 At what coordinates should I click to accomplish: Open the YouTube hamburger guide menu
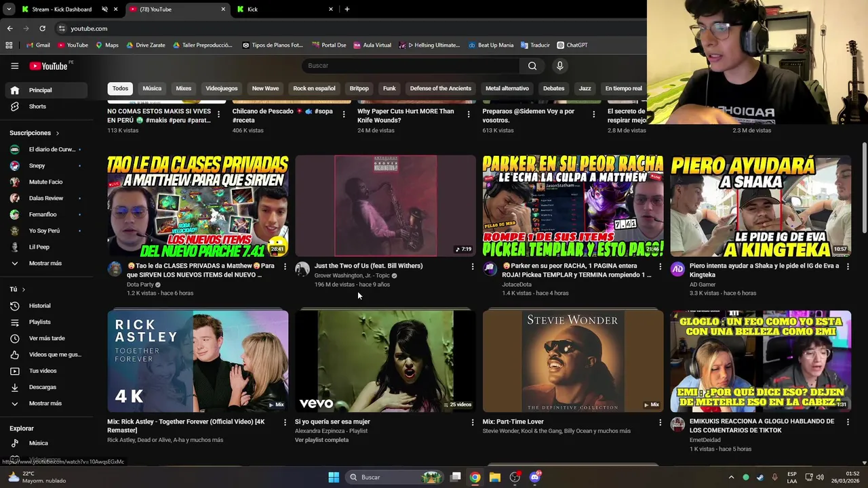14,66
